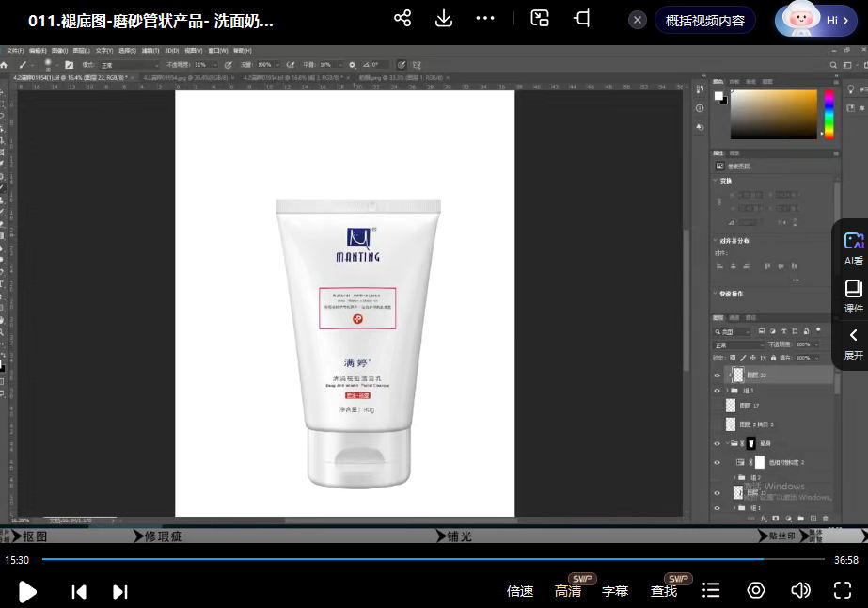The width and height of the screenshot is (868, 608).
Task: Jump to the 铺光 chapter marker
Action: 459,536
